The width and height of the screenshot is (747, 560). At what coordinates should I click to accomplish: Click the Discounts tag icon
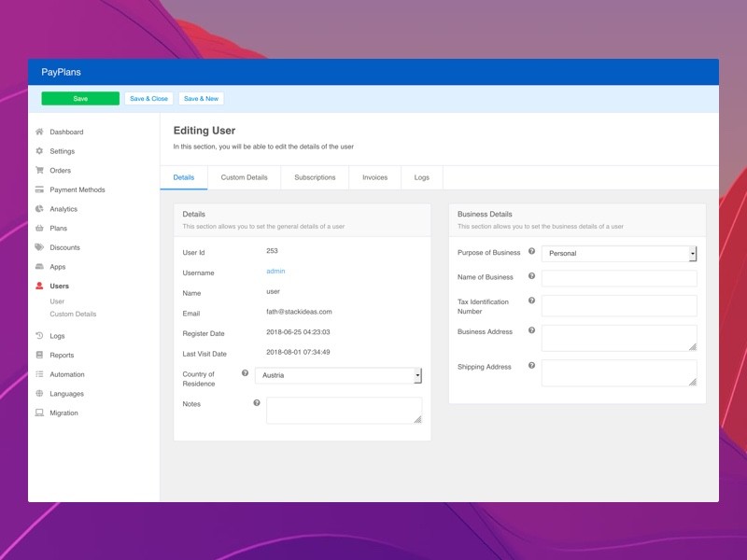pyautogui.click(x=39, y=247)
